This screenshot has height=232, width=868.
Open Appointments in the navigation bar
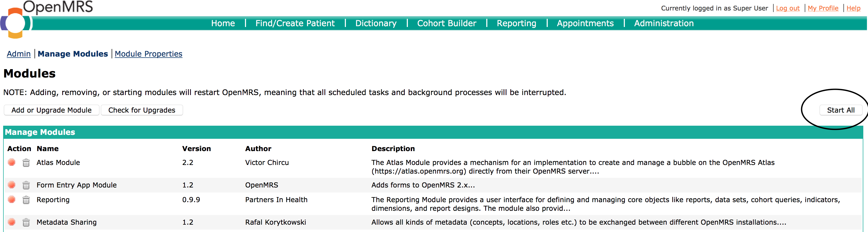click(x=585, y=23)
